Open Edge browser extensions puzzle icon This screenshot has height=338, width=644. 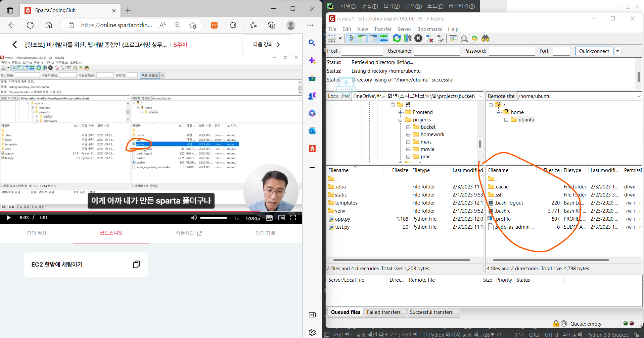tap(233, 25)
